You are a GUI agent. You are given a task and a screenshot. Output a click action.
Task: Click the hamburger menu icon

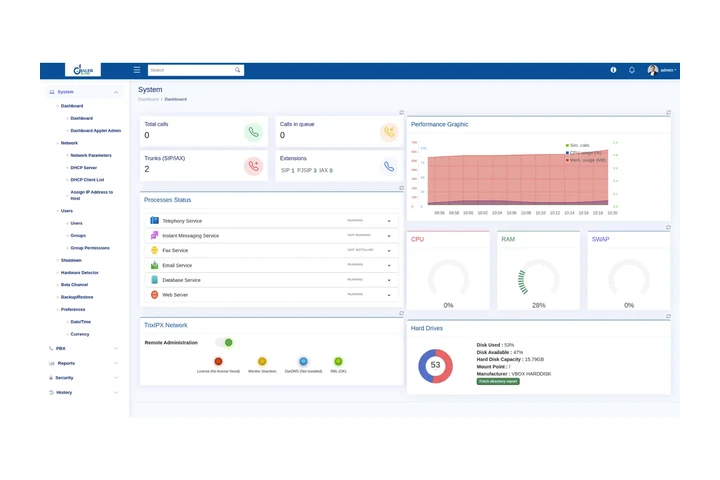[137, 70]
